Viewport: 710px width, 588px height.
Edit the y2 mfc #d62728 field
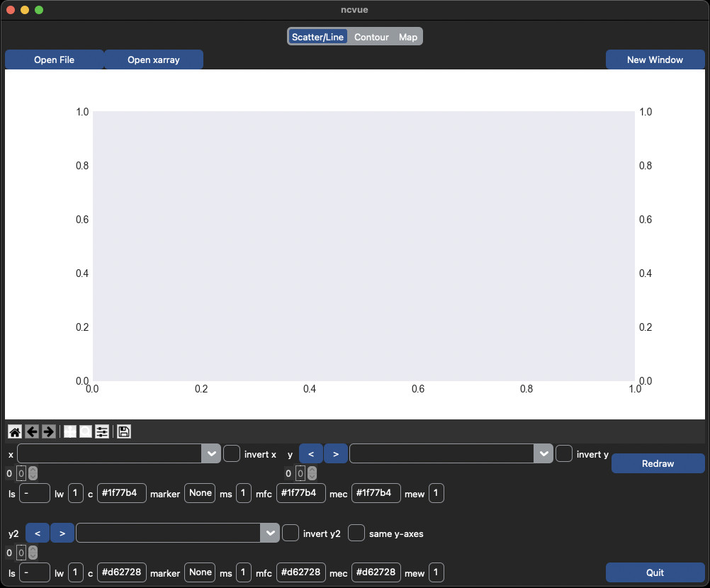click(300, 572)
